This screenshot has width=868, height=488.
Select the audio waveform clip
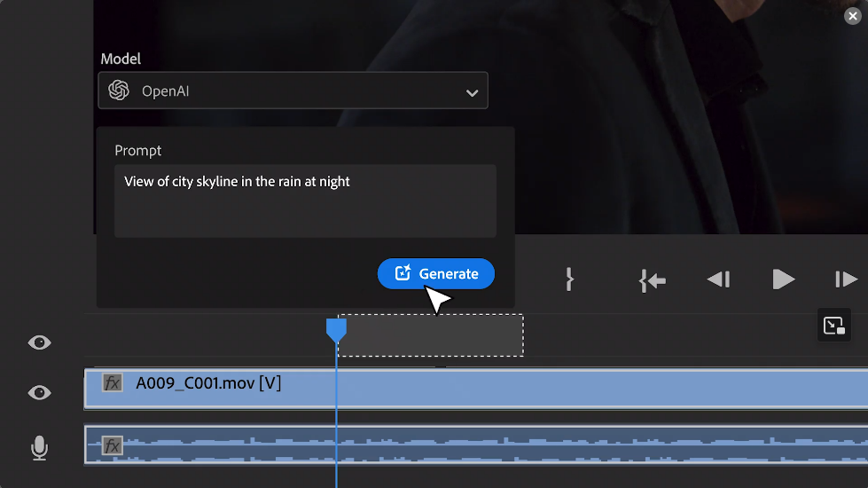coord(476,445)
